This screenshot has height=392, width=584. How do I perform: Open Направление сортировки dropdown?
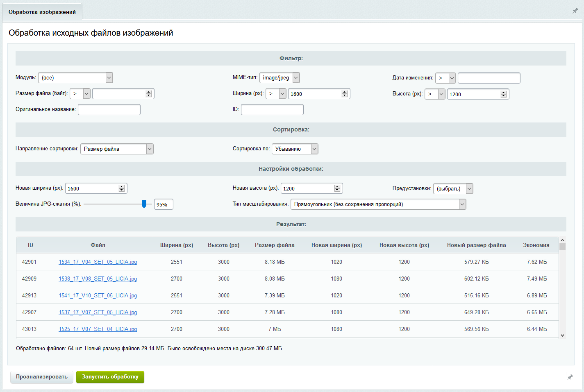117,149
